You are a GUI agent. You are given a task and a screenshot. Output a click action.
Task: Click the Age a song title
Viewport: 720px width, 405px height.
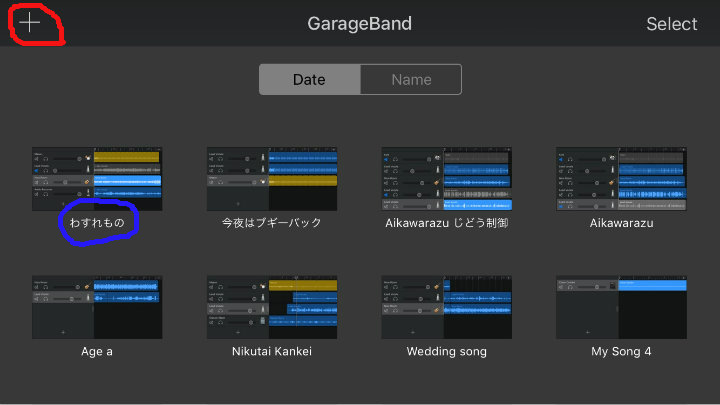click(97, 351)
